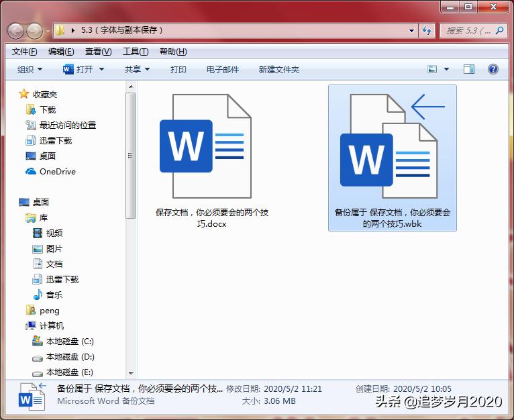Click the Computer icon in tree
Screen dimensions: 514x420
pyautogui.click(x=31, y=325)
